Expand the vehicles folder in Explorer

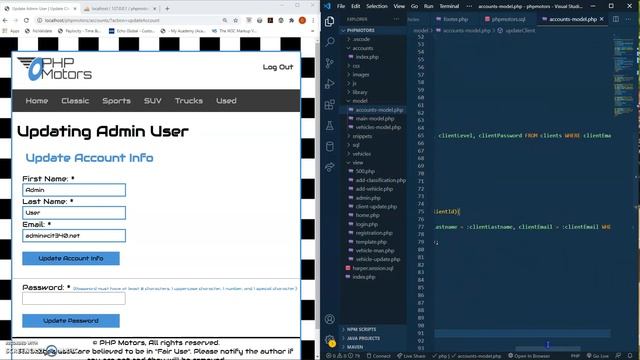click(361, 154)
